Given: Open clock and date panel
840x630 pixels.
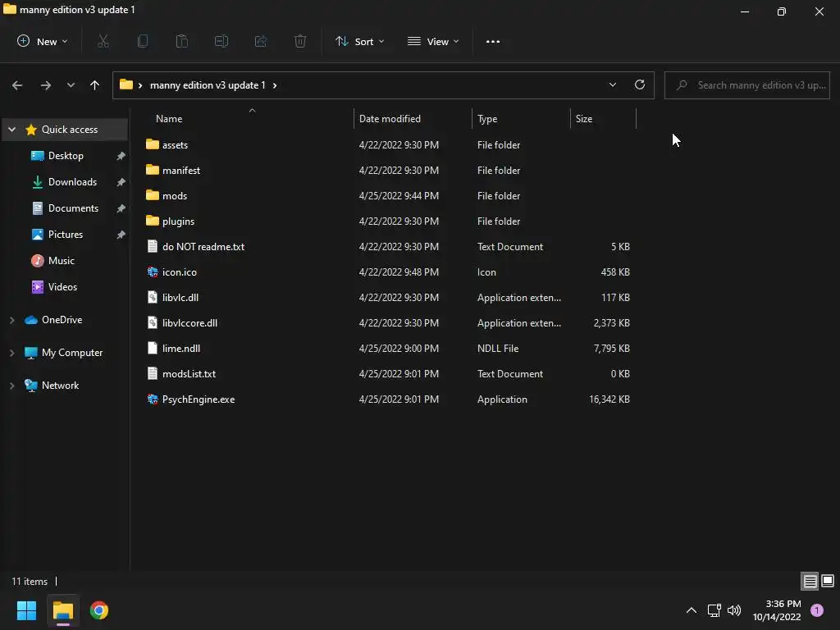Looking at the screenshot, I should (777, 610).
